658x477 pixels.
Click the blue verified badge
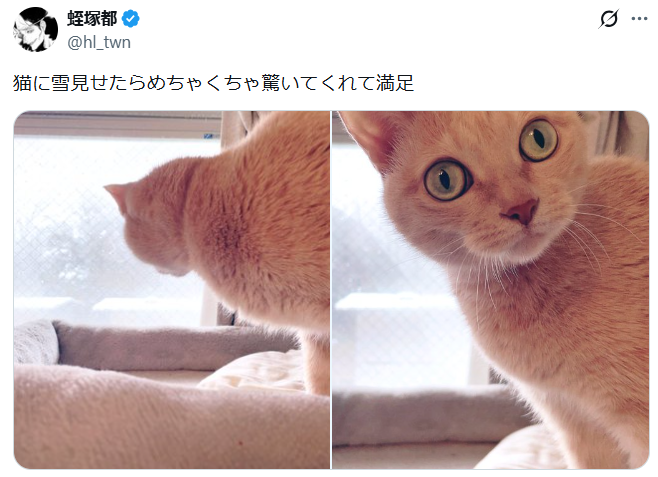pos(131,19)
